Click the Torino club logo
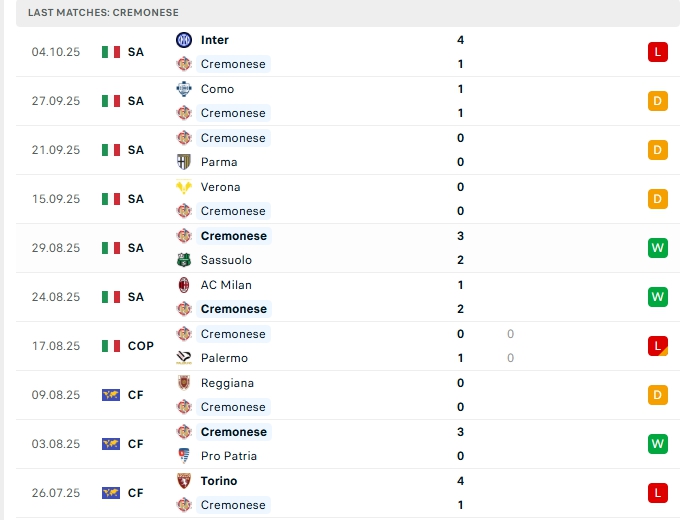Screen dimensions: 692x520 pyautogui.click(x=184, y=481)
